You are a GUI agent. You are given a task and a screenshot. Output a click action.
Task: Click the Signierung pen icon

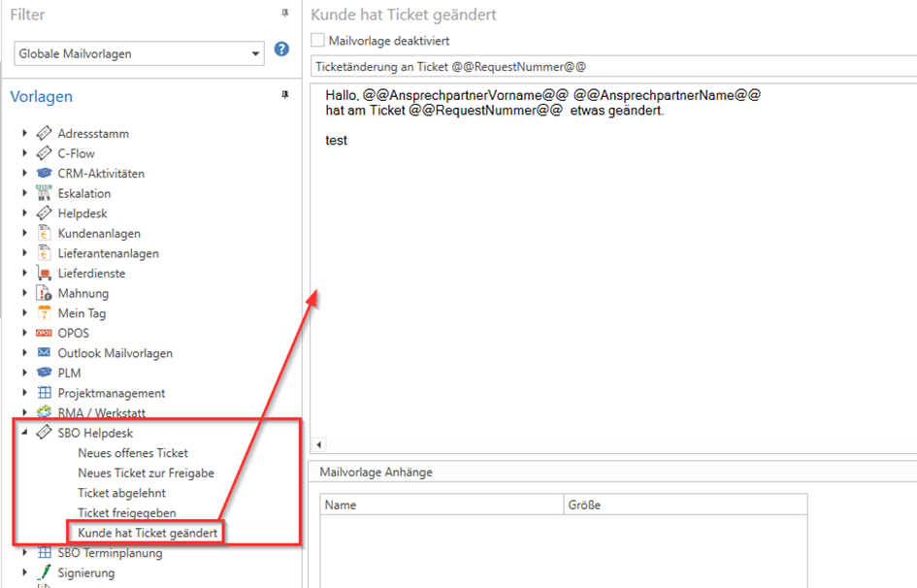pos(44,572)
